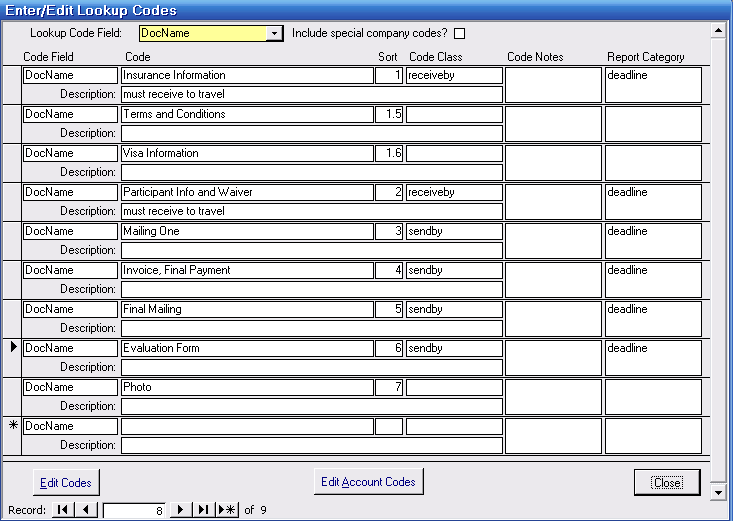Open the Lookup Code Field dropdown
The image size is (733, 521).
(275, 33)
